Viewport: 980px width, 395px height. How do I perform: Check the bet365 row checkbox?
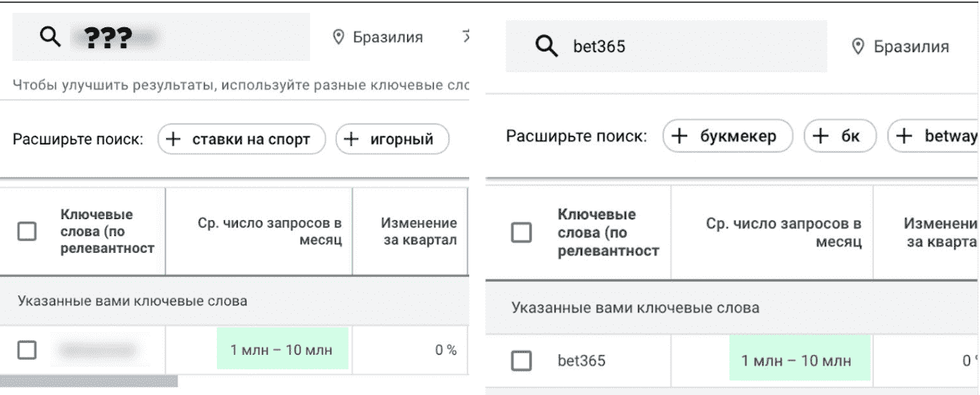pos(522,361)
